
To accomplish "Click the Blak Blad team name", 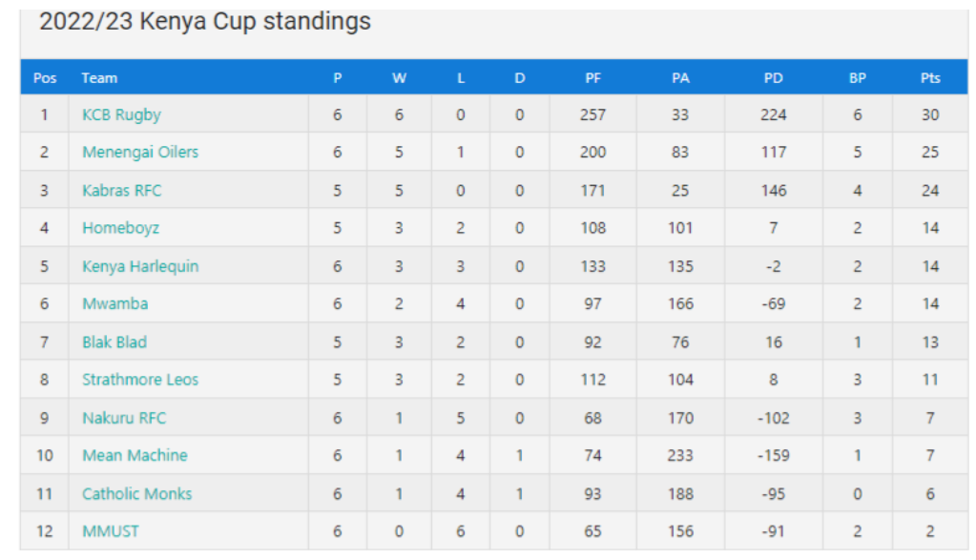I will click(x=114, y=342).
